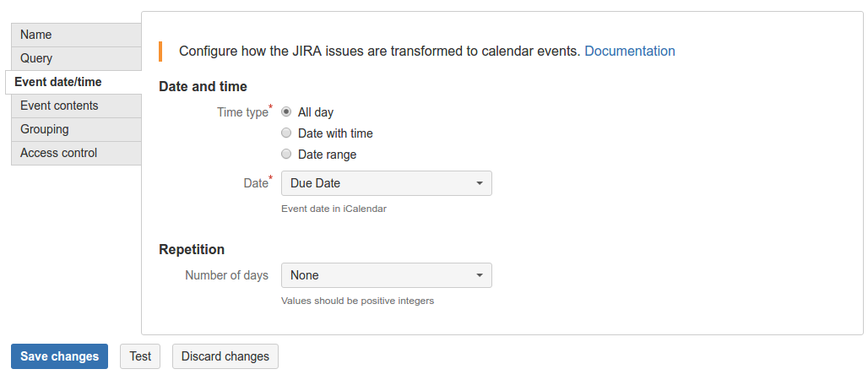Go to the Event contents tab
This screenshot has width=868, height=380.
tap(76, 106)
